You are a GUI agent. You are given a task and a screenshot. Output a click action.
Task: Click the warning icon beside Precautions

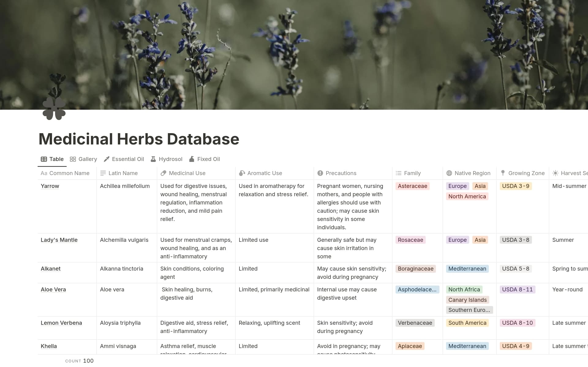coord(320,173)
